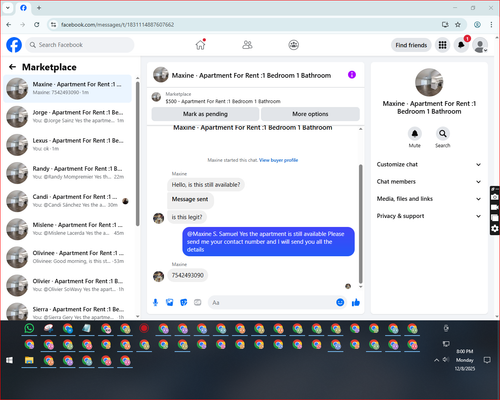Click the Search Facebook box

(80, 45)
